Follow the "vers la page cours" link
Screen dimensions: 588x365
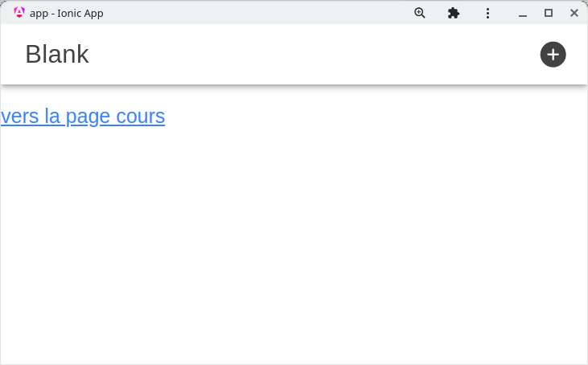pos(83,117)
